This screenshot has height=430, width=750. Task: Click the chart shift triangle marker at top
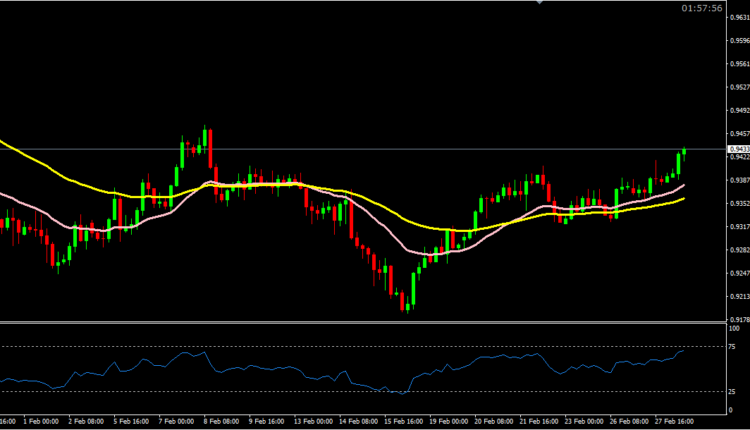tap(539, 3)
